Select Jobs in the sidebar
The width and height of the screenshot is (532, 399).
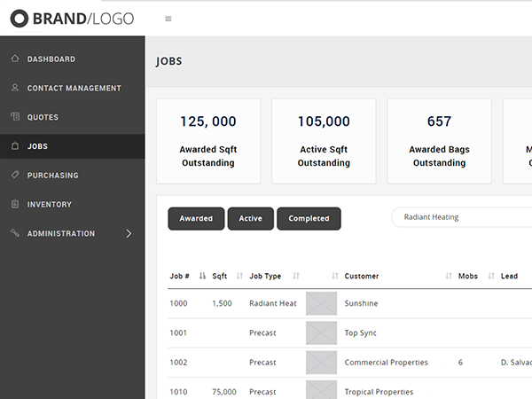point(73,146)
